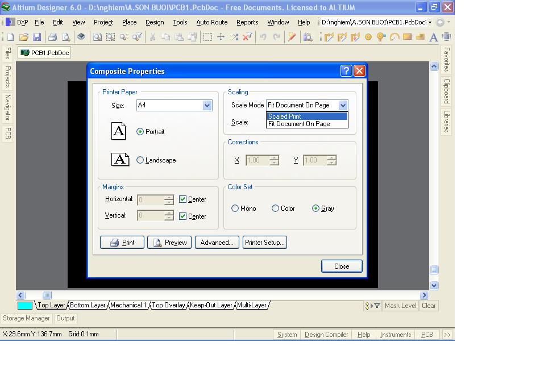This screenshot has width=540, height=392.
Task: Choose Gray color set
Action: point(323,208)
